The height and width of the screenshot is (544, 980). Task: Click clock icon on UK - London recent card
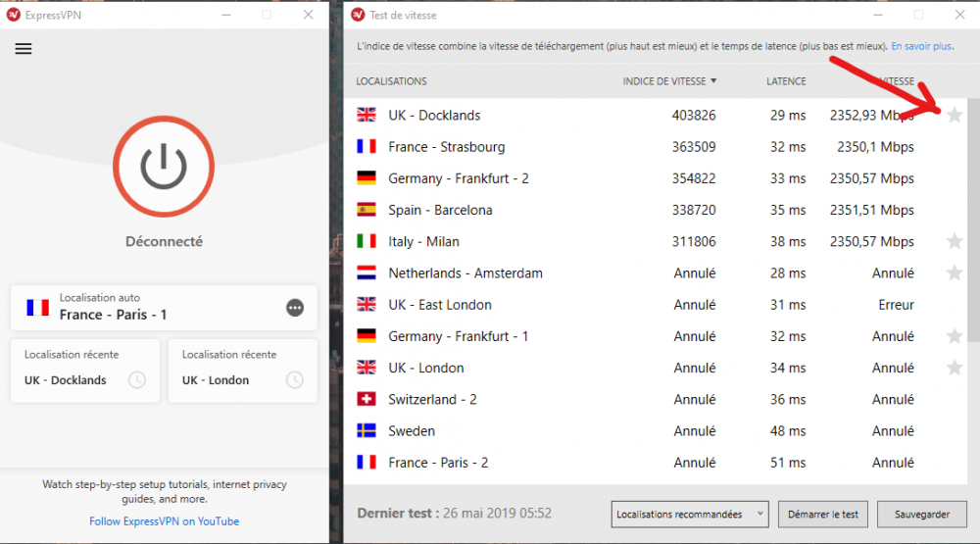coord(294,380)
